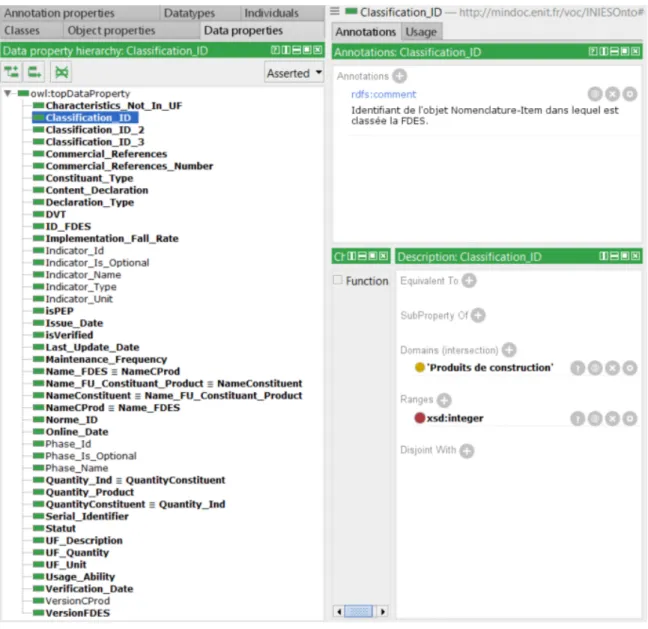
Task: Split the Annotations view horizontally
Action: point(615,51)
